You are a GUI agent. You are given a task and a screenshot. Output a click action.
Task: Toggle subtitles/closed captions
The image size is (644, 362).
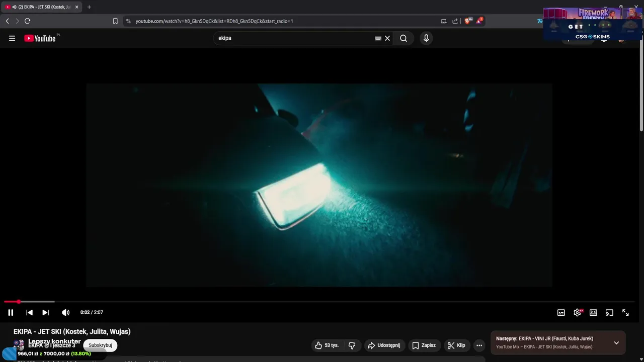(561, 312)
